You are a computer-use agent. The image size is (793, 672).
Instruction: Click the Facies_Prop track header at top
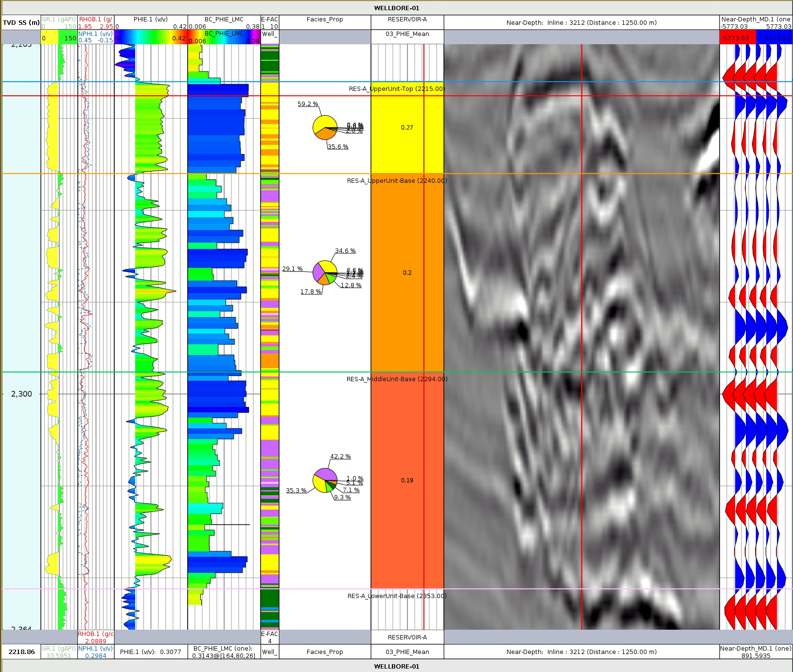[x=325, y=19]
